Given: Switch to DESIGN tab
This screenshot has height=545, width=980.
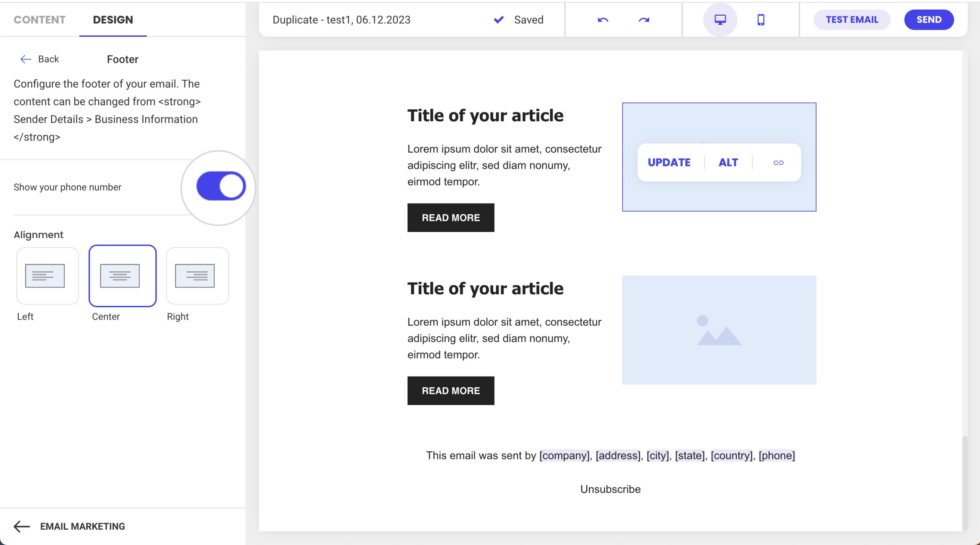Looking at the screenshot, I should click(113, 20).
